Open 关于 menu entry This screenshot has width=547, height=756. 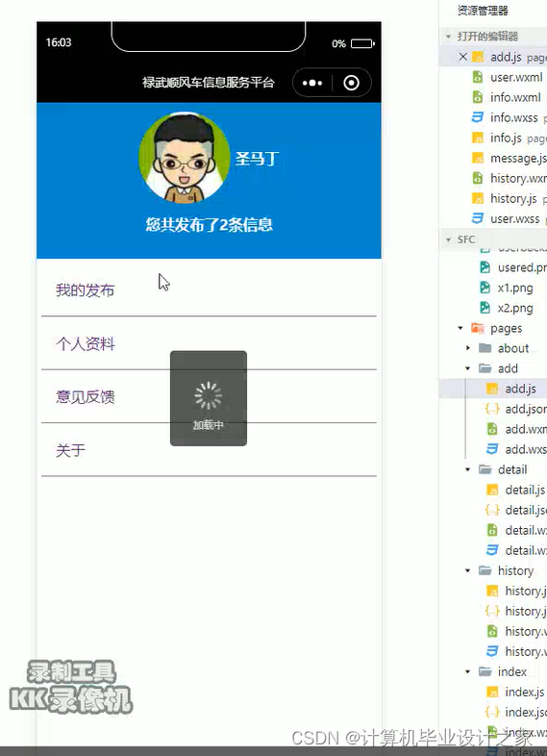[x=209, y=450]
